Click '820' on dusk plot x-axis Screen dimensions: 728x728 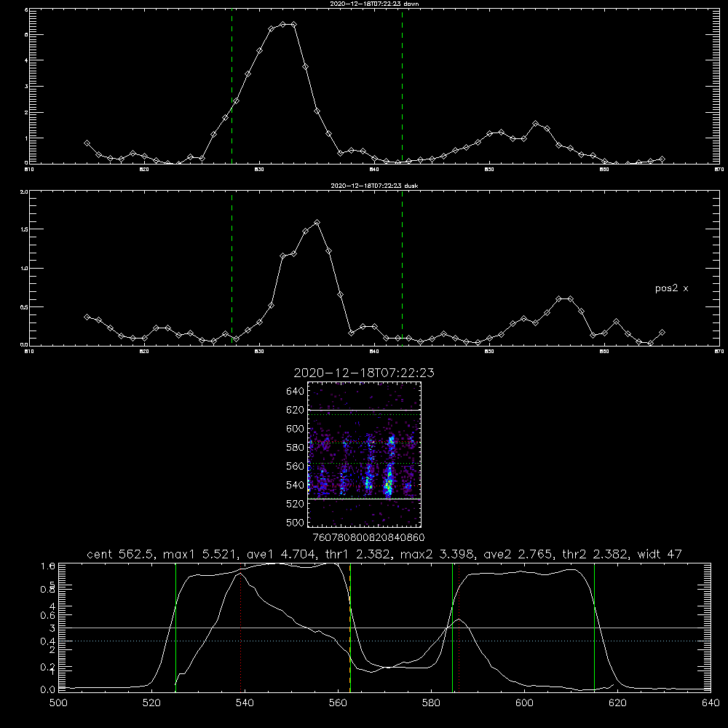pos(144,352)
